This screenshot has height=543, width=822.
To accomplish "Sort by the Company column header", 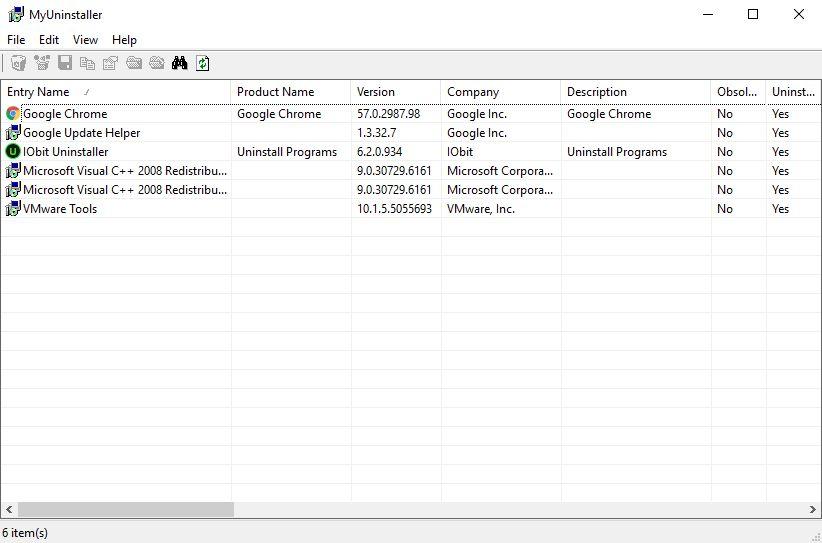I will click(501, 92).
